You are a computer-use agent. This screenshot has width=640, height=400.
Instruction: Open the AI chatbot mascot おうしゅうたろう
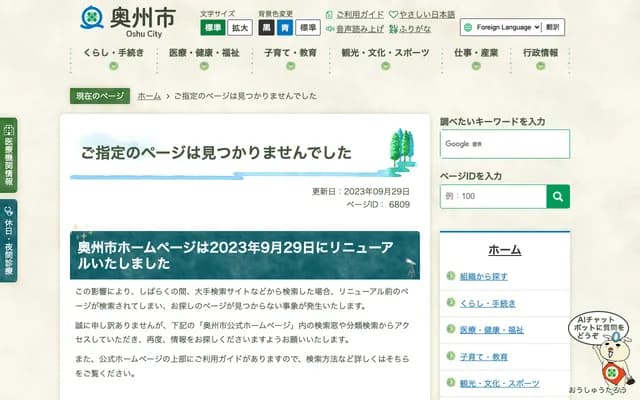click(x=611, y=362)
